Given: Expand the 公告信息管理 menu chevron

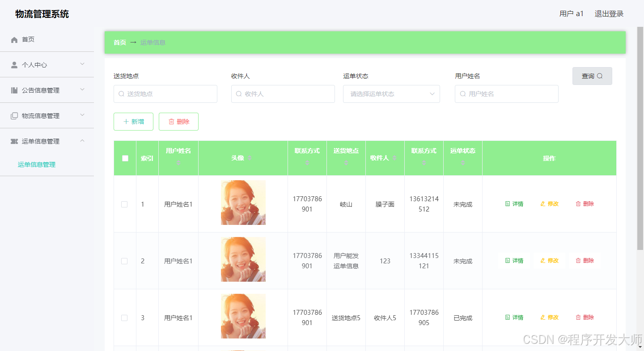Looking at the screenshot, I should 82,90.
